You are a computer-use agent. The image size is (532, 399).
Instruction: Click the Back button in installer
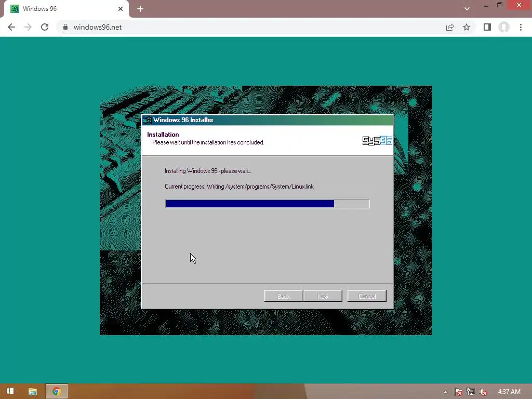284,296
